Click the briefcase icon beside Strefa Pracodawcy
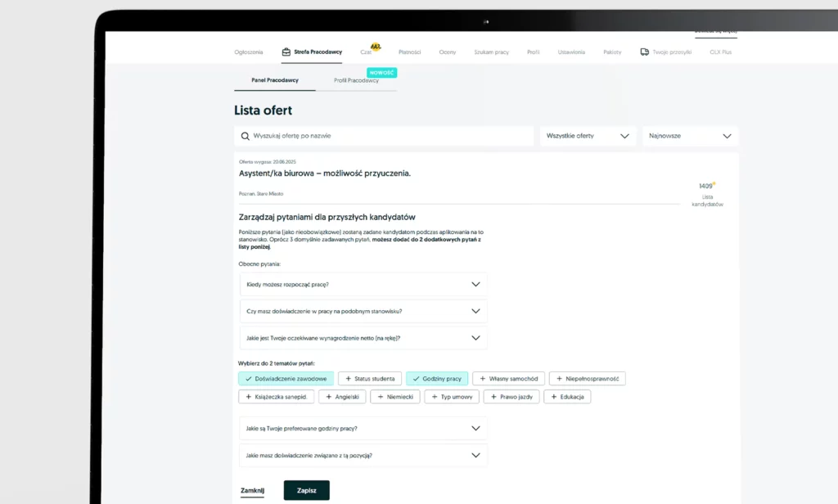Image resolution: width=838 pixels, height=504 pixels. [286, 52]
